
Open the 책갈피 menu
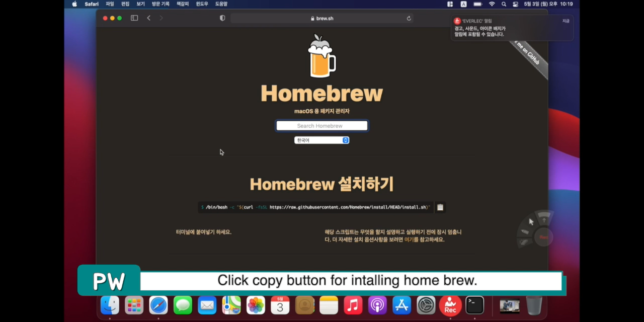(x=183, y=4)
